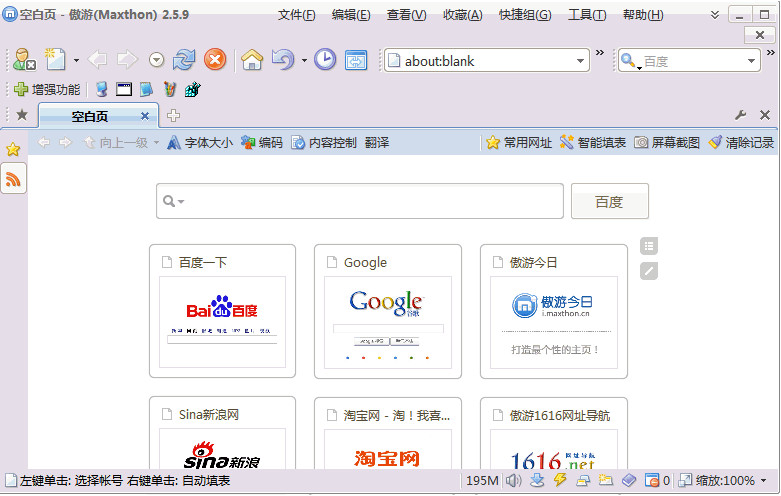Expand the new page dropdown arrow

coord(76,61)
